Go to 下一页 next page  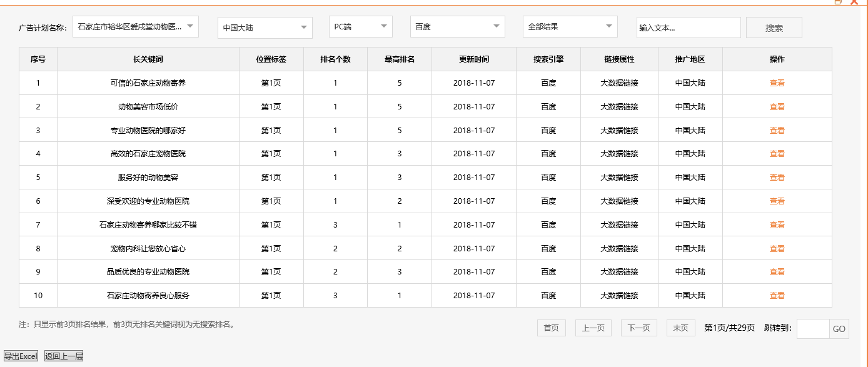tap(638, 328)
